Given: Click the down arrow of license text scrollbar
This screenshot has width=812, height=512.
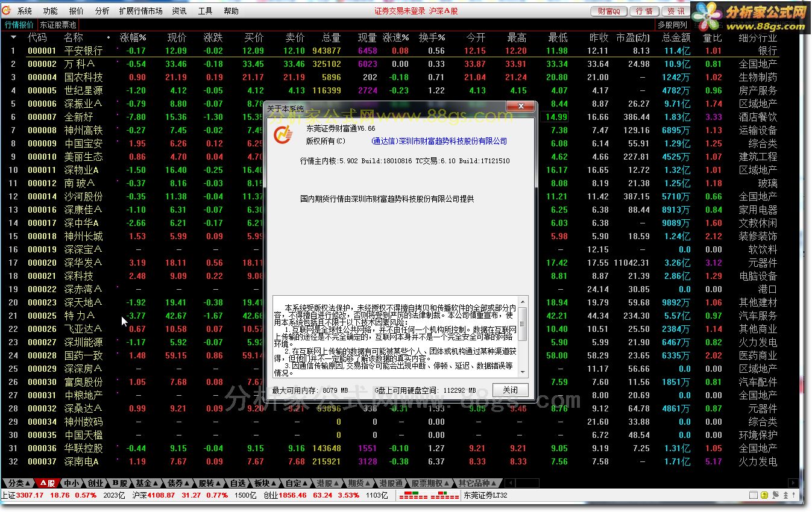Looking at the screenshot, I should [x=523, y=371].
